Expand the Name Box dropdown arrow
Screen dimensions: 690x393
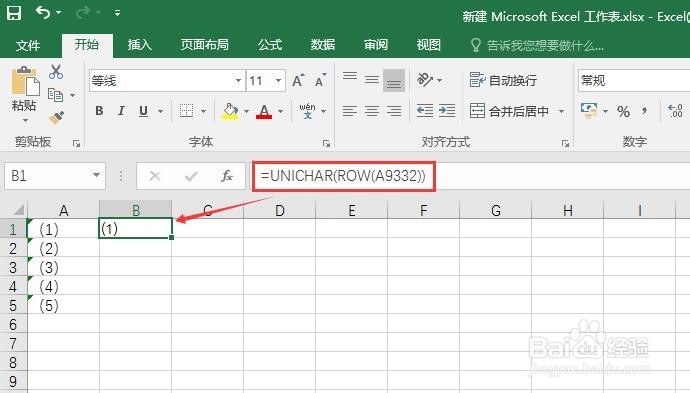point(96,176)
